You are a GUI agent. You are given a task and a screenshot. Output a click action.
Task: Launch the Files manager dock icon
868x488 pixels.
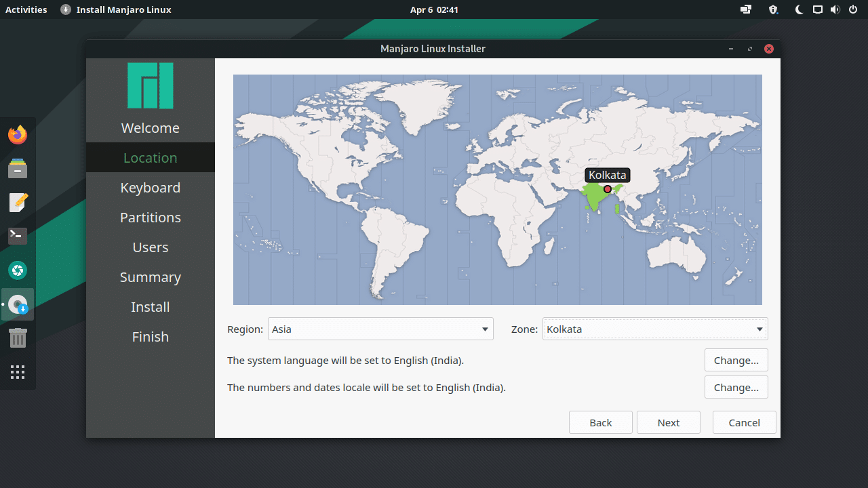[x=18, y=168]
